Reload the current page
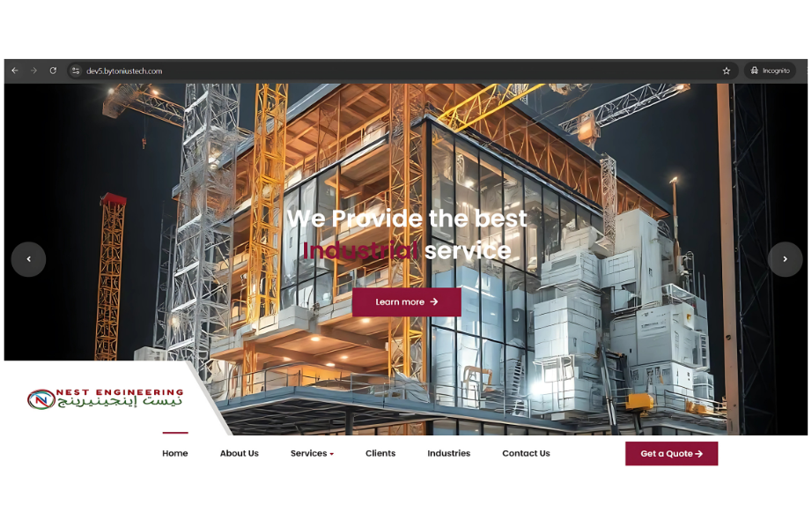The height and width of the screenshot is (528, 812). [53, 71]
